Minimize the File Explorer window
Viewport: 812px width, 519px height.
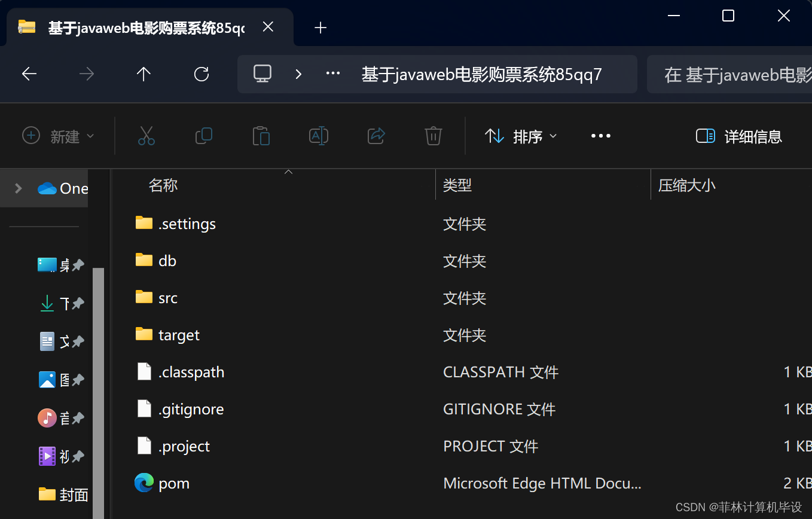(673, 16)
